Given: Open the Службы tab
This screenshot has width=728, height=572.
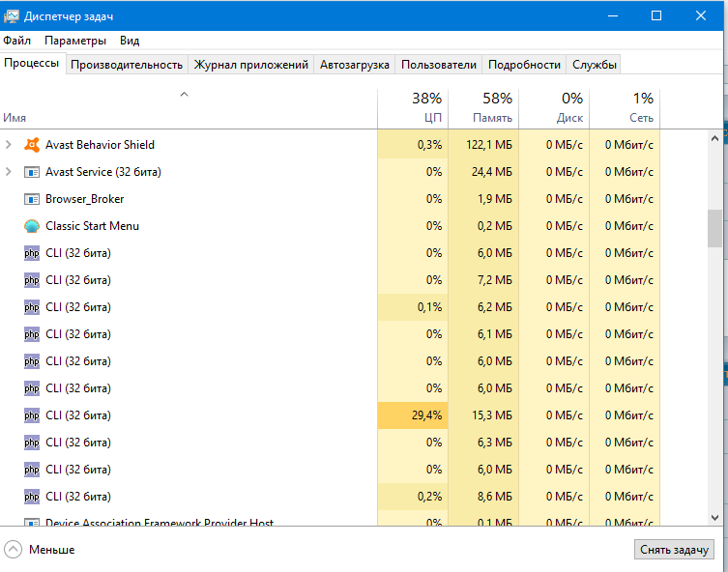Looking at the screenshot, I should (x=594, y=65).
